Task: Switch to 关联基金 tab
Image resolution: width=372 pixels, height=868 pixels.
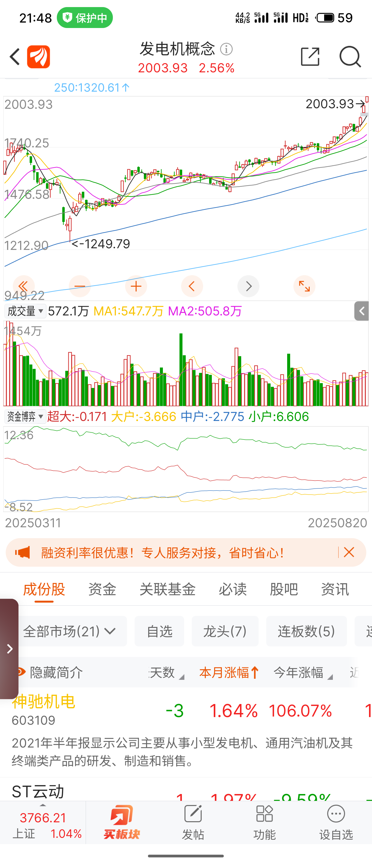Action: tap(168, 589)
